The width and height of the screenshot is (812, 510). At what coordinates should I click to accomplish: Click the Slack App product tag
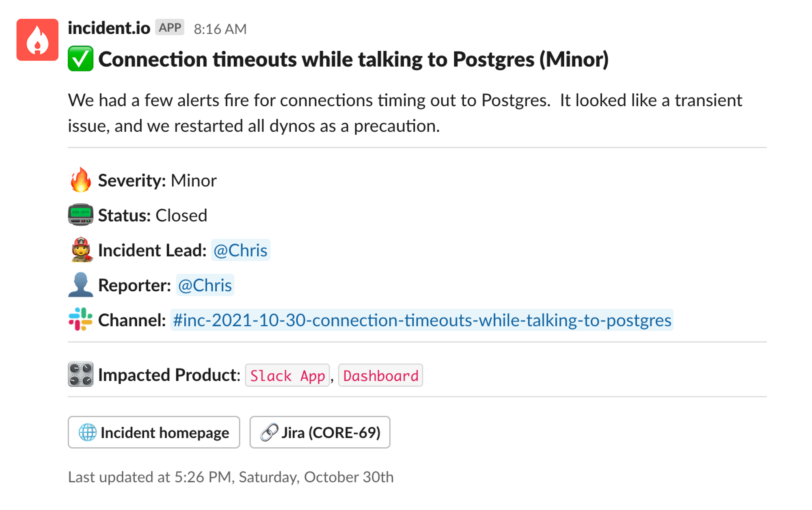[287, 375]
